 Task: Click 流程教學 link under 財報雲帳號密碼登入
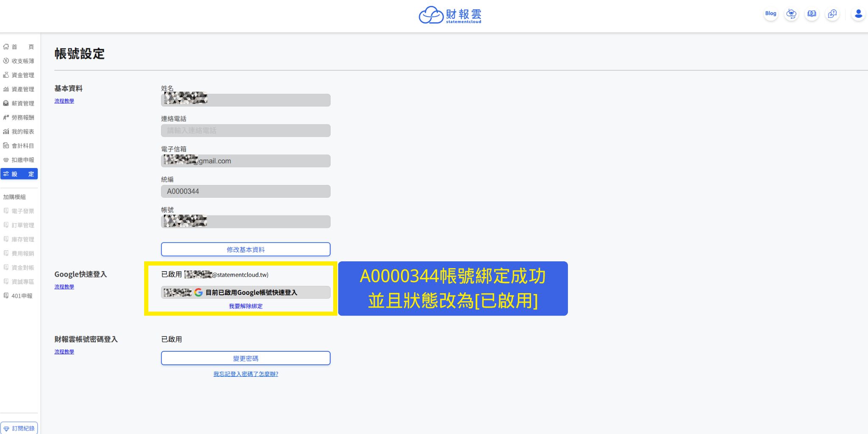pos(64,352)
